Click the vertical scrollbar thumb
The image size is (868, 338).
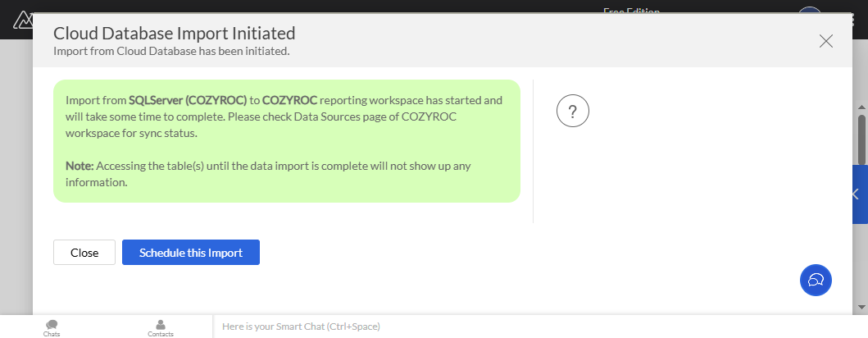[x=861, y=138]
